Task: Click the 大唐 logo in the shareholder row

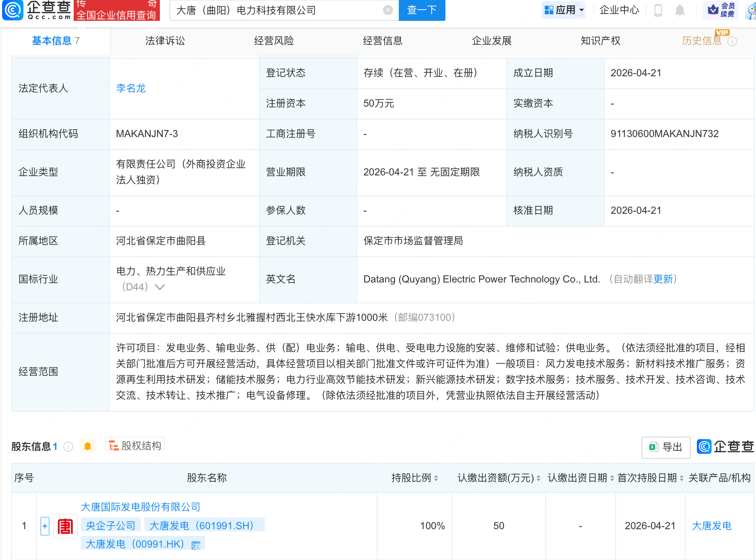Action: coord(65,525)
